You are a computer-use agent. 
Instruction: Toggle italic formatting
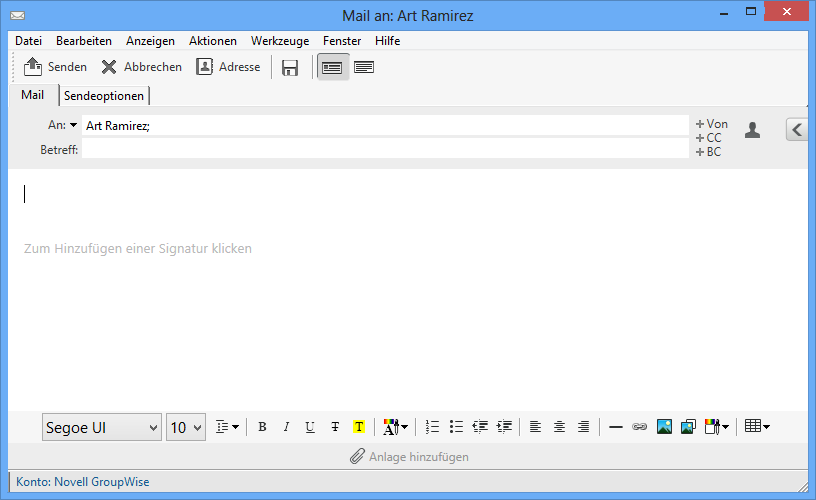[286, 427]
